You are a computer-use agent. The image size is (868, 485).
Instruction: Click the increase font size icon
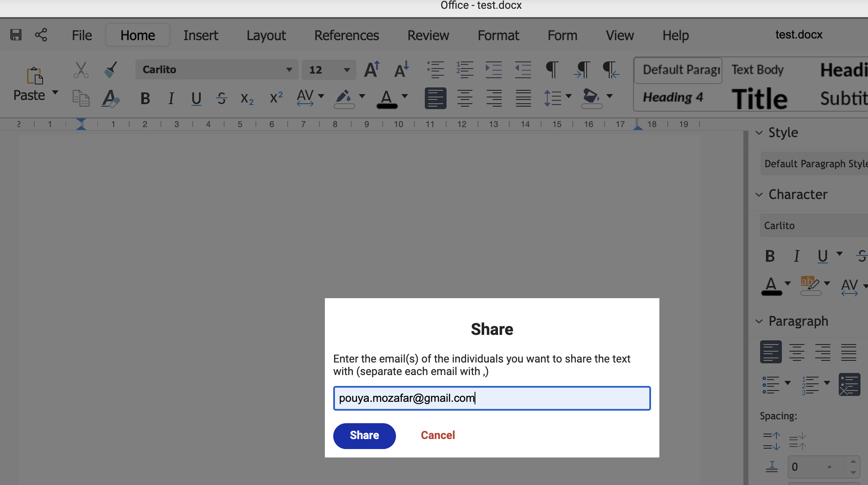[x=371, y=69]
